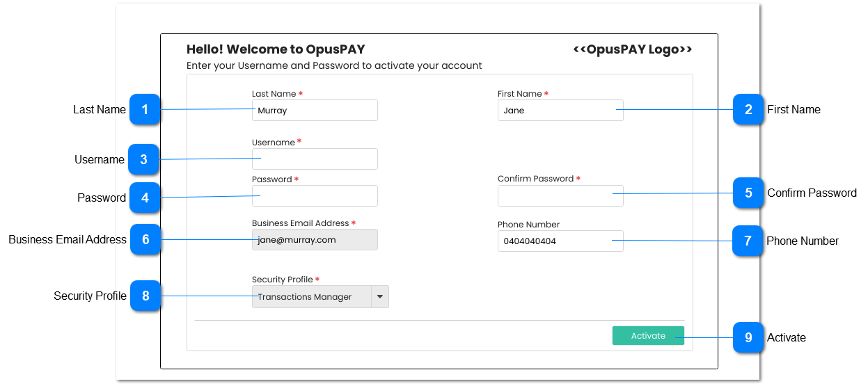Click the number 5 Confirm Password callout badge

coord(748,193)
